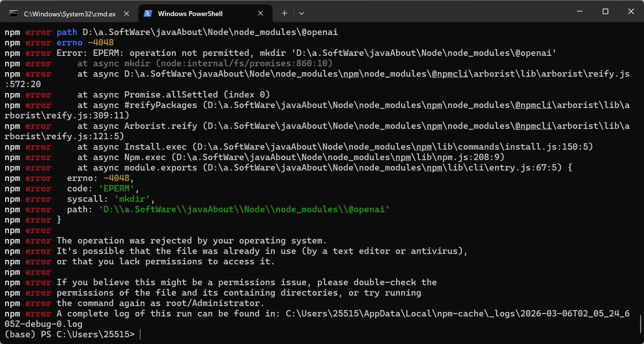Click the cmd.exe tab icon
Image resolution: width=644 pixels, height=344 pixels.
(14, 14)
